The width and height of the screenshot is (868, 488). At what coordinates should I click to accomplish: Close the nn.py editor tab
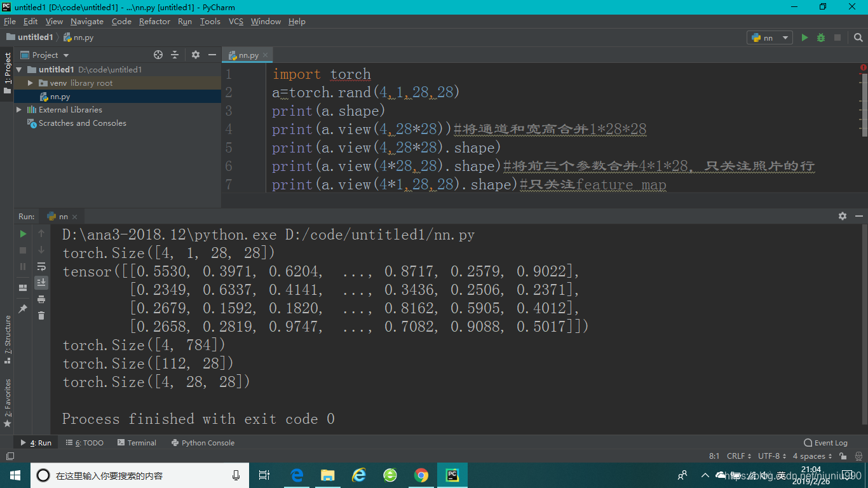point(266,55)
